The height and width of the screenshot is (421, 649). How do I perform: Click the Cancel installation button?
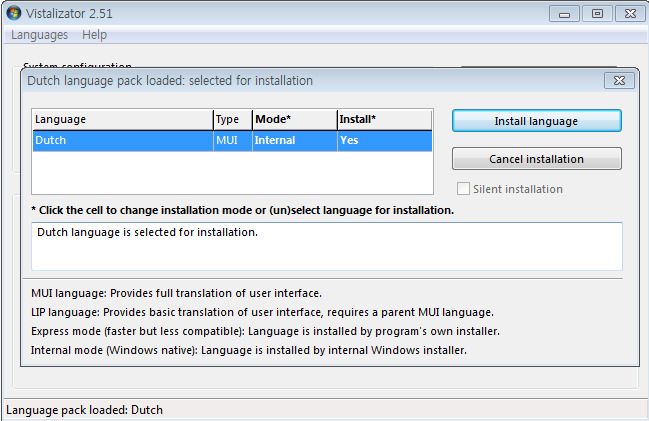tap(536, 159)
